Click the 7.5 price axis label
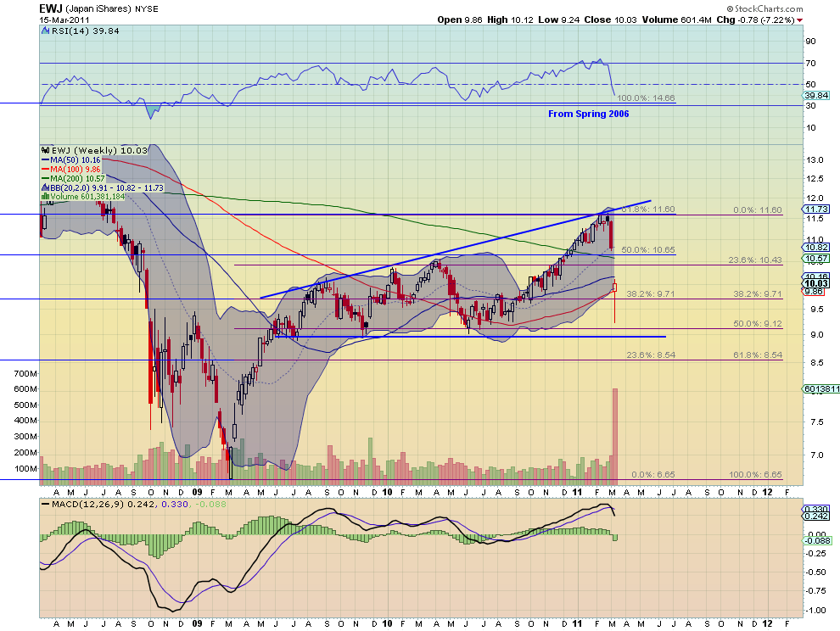Viewport: 840px width, 631px height. point(816,422)
